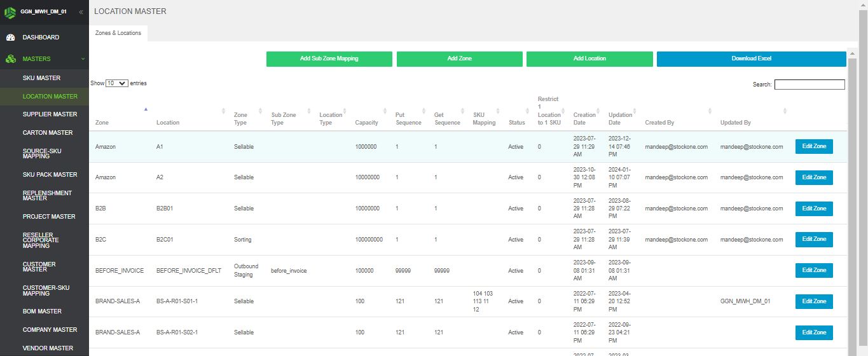Go to Supplier Master menu item

click(50, 114)
